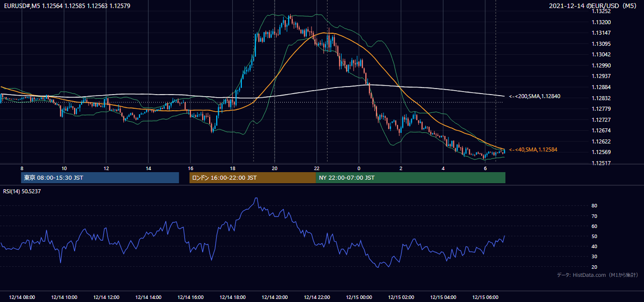Click price axis value 1.12517
The width and height of the screenshot is (644, 302).
(x=602, y=163)
